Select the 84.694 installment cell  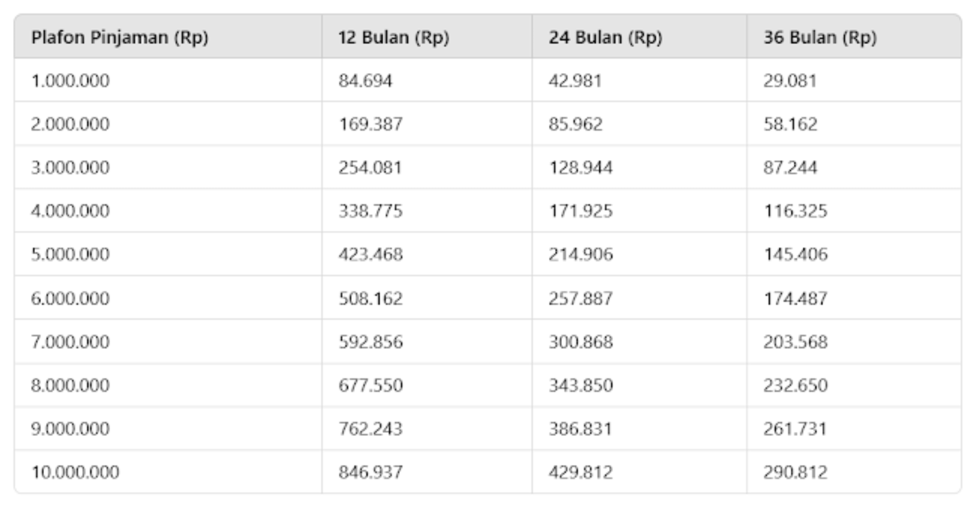[x=365, y=80]
